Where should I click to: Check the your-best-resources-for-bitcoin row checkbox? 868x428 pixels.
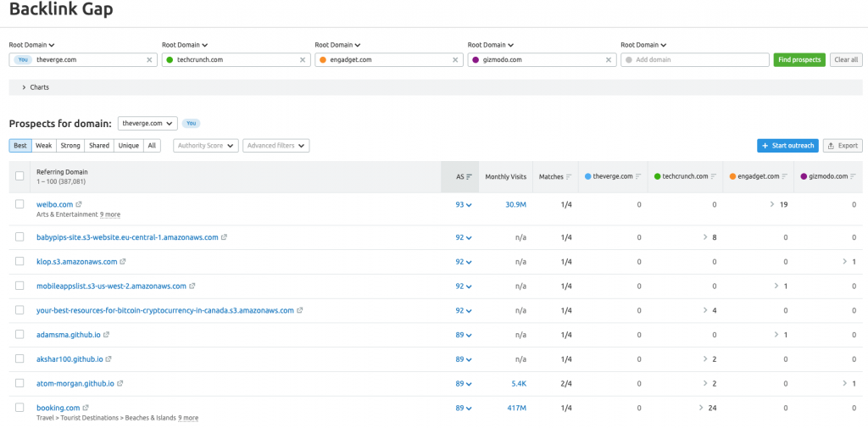[20, 310]
